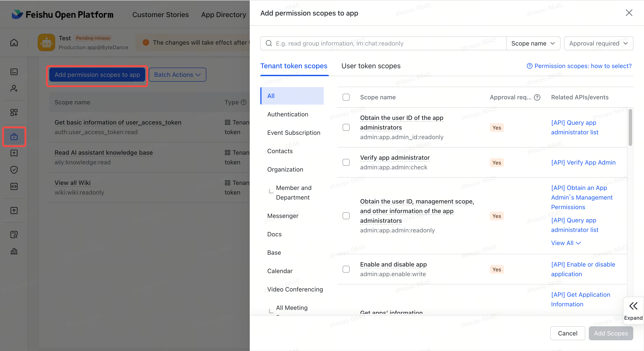The width and height of the screenshot is (644, 351).
Task: Select the Messenger category
Action: coord(283,216)
